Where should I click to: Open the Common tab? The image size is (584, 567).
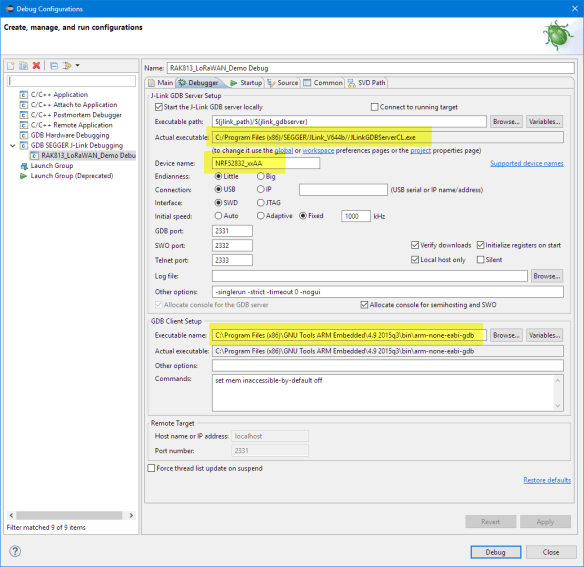[x=323, y=83]
